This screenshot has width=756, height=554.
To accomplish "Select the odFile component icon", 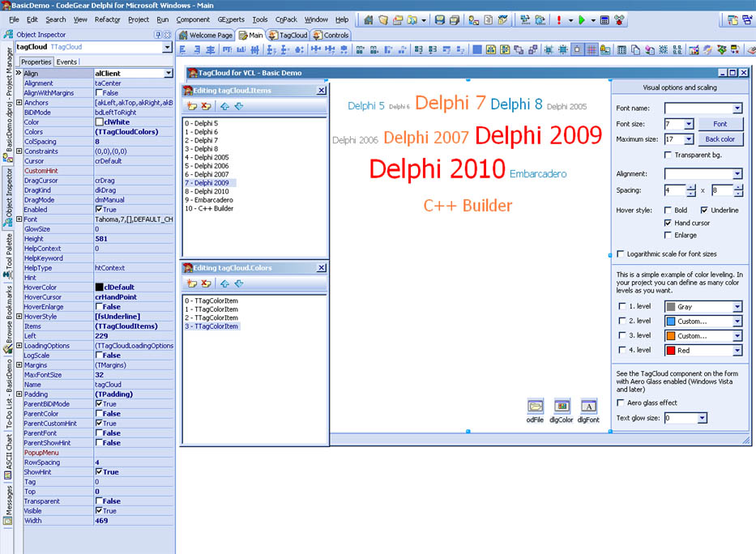I will pos(535,406).
